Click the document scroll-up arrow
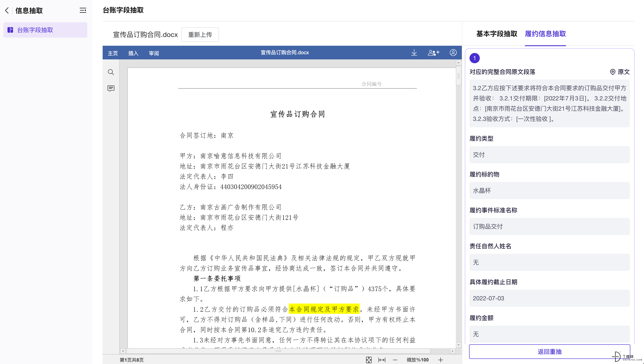The height and width of the screenshot is (364, 644). pyautogui.click(x=458, y=63)
